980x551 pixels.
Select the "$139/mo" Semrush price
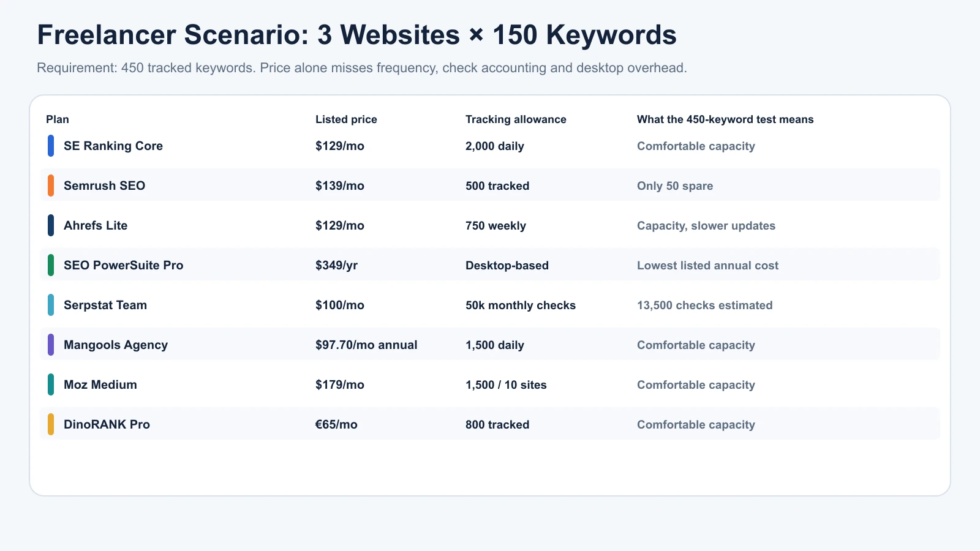[x=340, y=186]
